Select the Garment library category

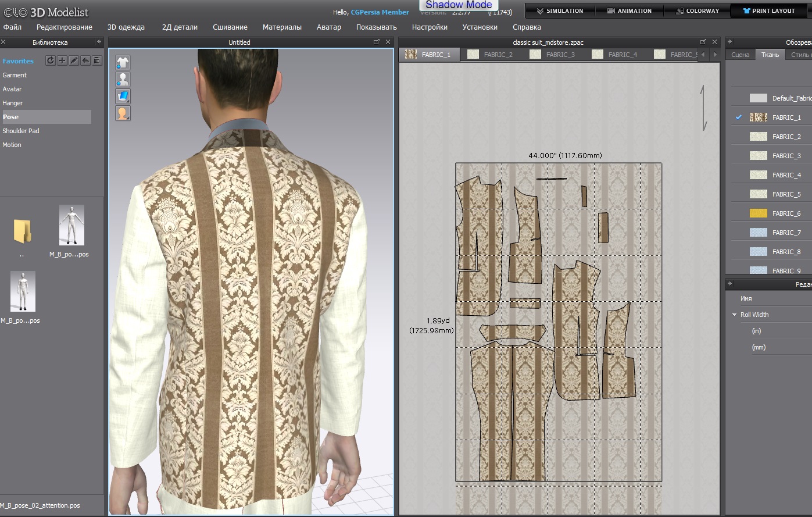[x=15, y=75]
